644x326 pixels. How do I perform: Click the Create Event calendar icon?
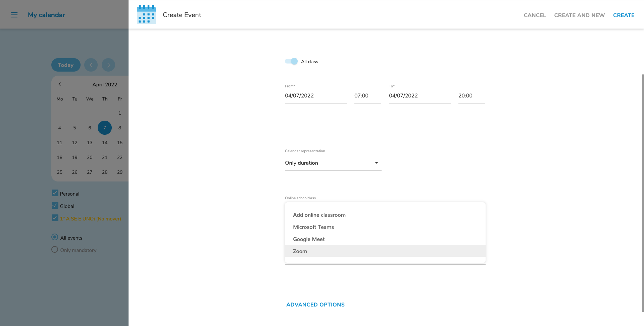(146, 14)
